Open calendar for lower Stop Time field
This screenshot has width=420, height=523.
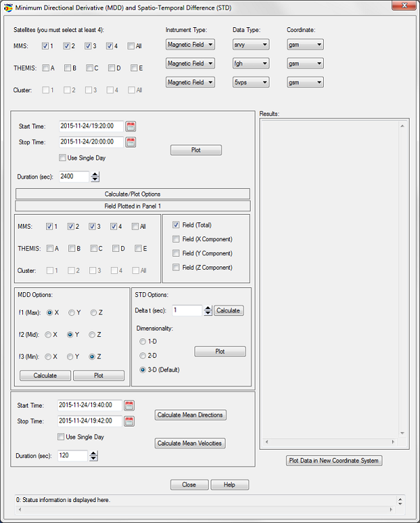(129, 421)
